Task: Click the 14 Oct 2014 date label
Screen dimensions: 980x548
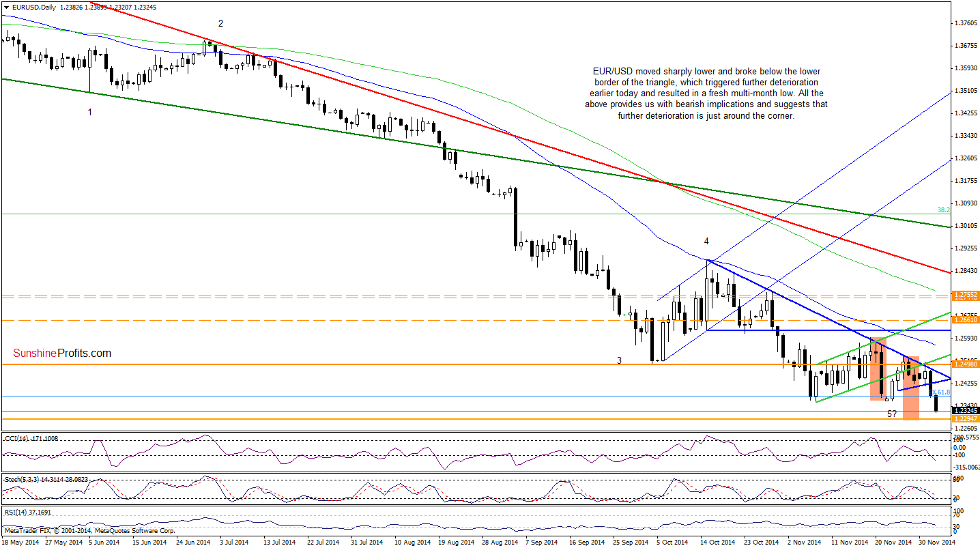Action: coord(719,542)
